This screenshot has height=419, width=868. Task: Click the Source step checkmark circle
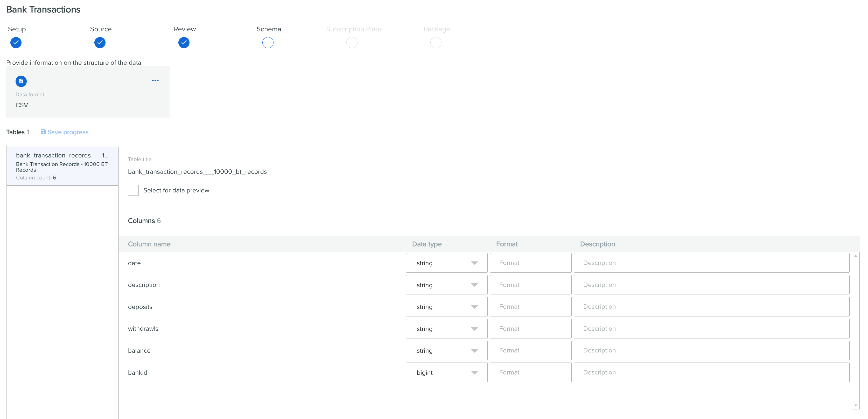pyautogui.click(x=100, y=43)
